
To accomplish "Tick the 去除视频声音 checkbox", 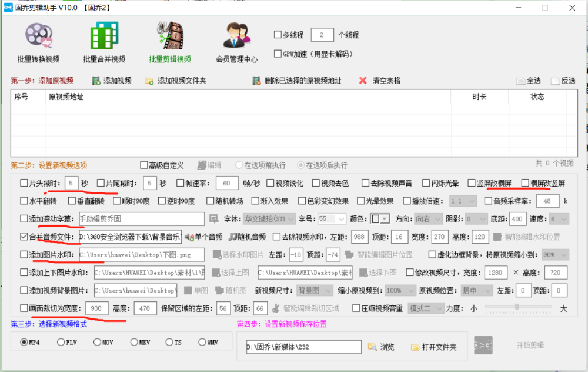I will 365,183.
